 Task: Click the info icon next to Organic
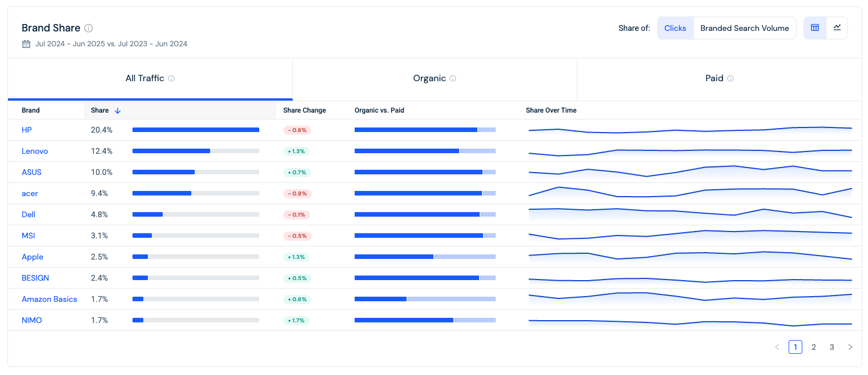pos(453,78)
